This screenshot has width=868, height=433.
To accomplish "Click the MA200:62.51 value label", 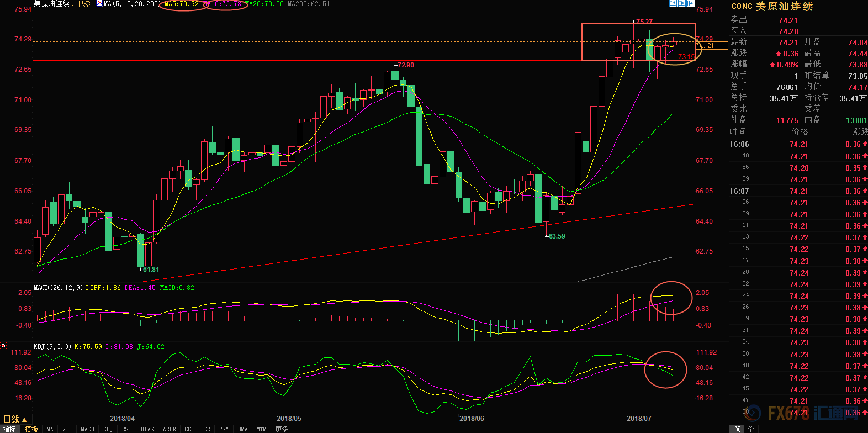I will (309, 4).
